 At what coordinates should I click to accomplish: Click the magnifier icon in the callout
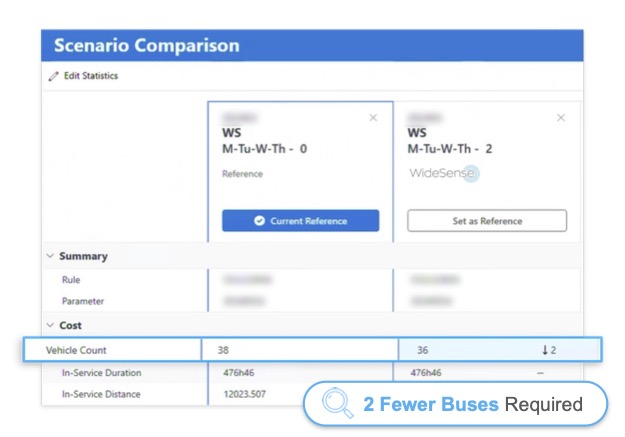click(x=339, y=404)
